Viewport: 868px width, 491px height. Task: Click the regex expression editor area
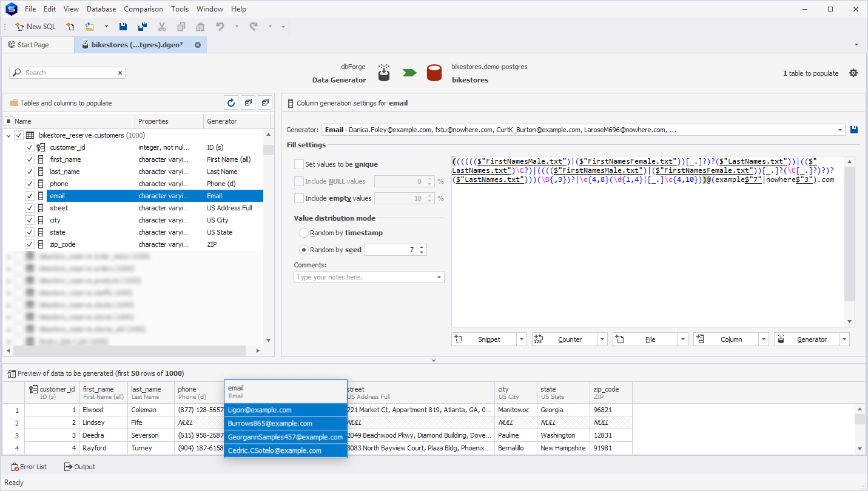[x=648, y=241]
